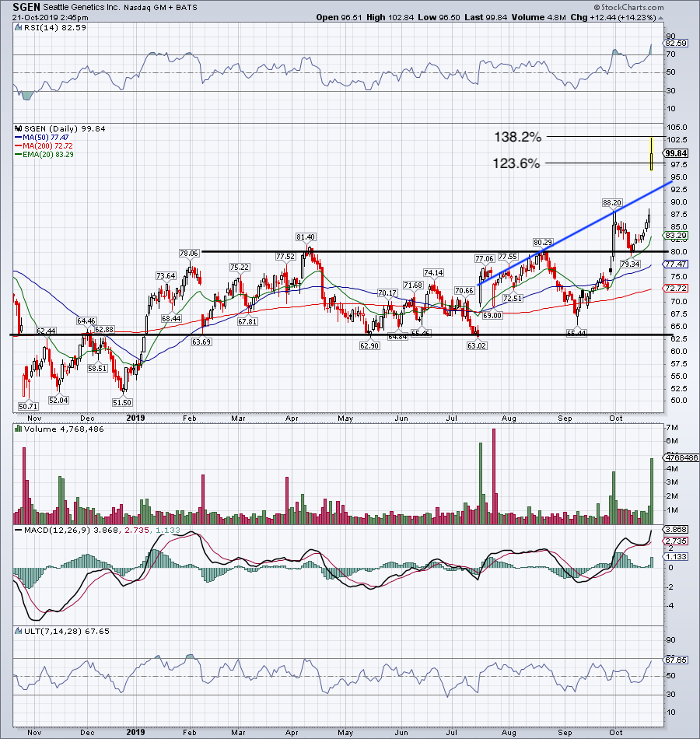Click the Volume 4,768,486 panel label
700x739 pixels.
[x=64, y=429]
